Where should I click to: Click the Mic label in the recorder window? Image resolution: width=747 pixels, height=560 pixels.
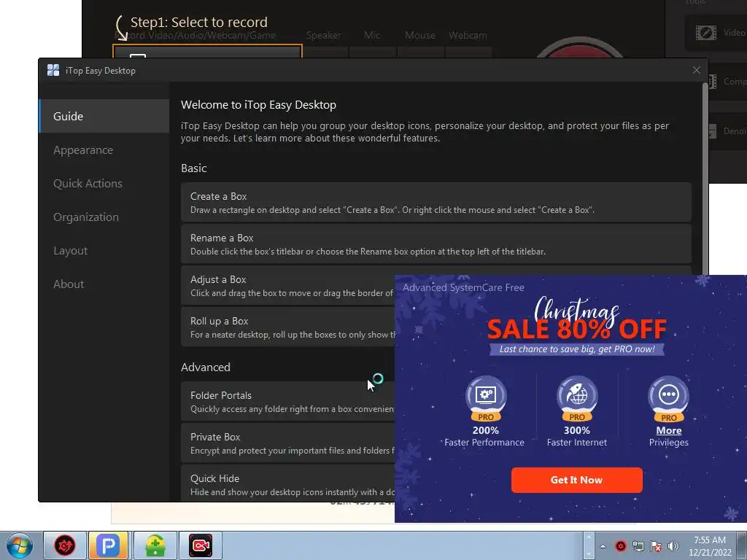pyautogui.click(x=372, y=35)
